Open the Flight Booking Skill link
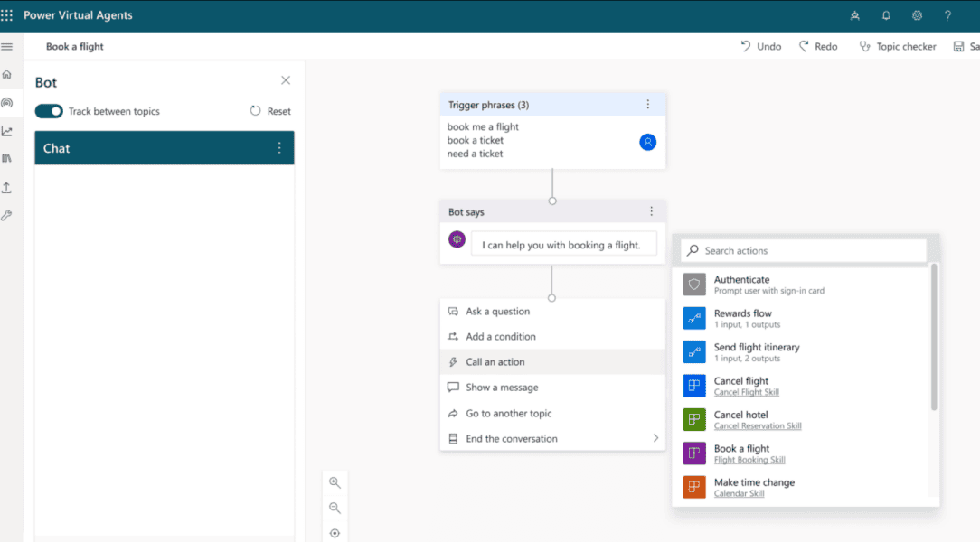The width and height of the screenshot is (980, 542). pos(749,460)
